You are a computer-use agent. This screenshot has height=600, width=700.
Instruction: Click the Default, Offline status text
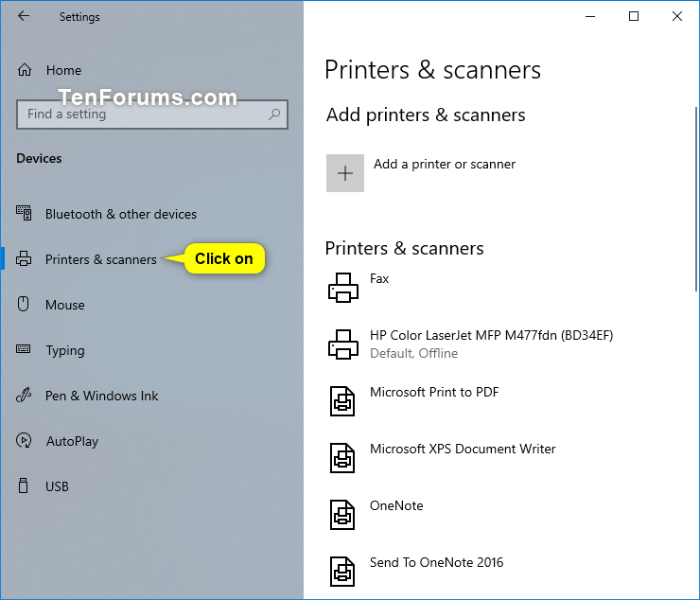coord(413,353)
